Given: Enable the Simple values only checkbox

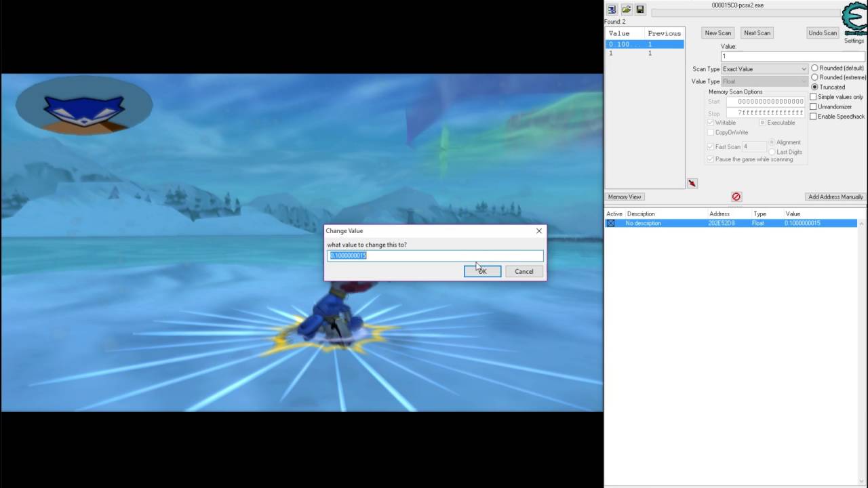Looking at the screenshot, I should coord(814,97).
